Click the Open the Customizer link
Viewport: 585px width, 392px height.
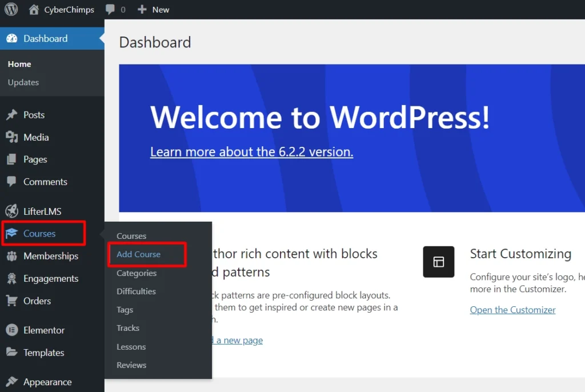[x=512, y=310]
